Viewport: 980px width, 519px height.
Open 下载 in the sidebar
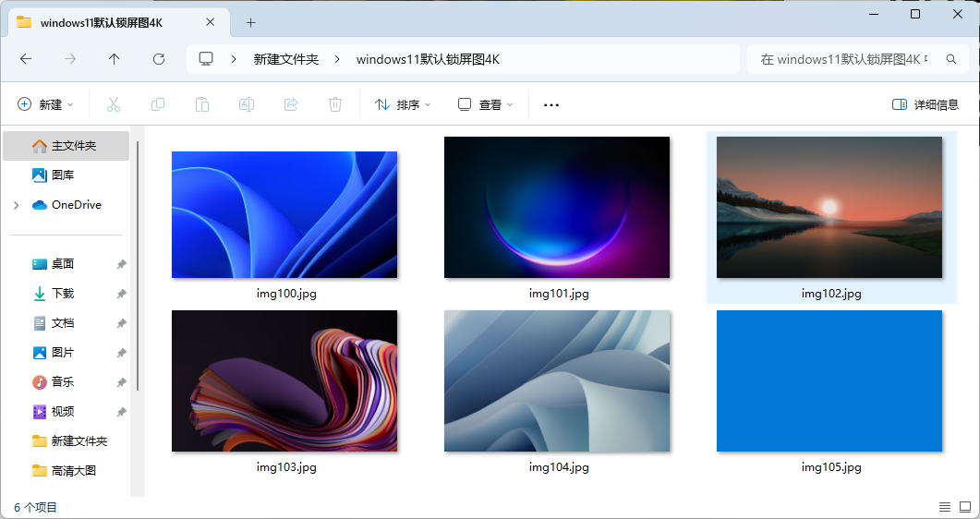click(x=63, y=294)
